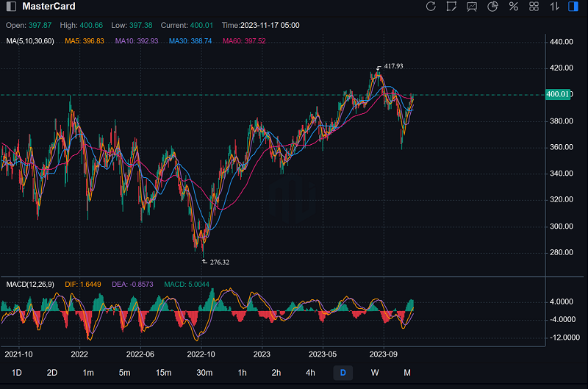Click the four-square grid layout icon
This screenshot has height=389, width=588.
534,7
